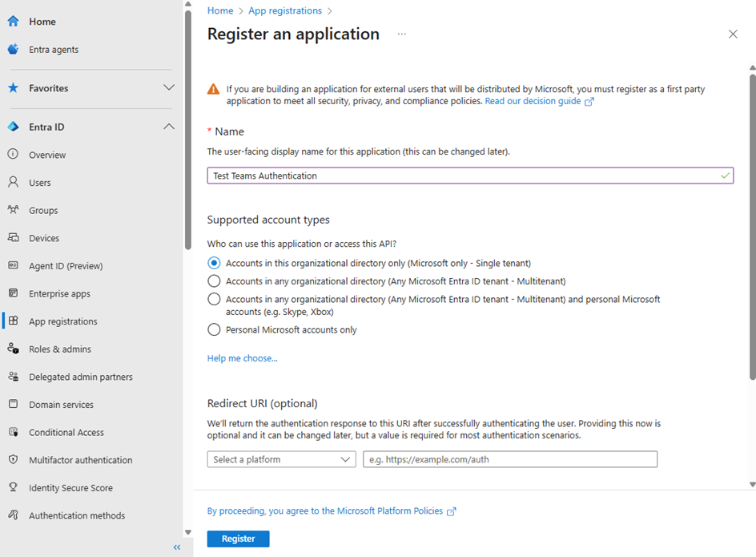
Task: Select the Enterprise apps icon
Action: pyautogui.click(x=13, y=293)
